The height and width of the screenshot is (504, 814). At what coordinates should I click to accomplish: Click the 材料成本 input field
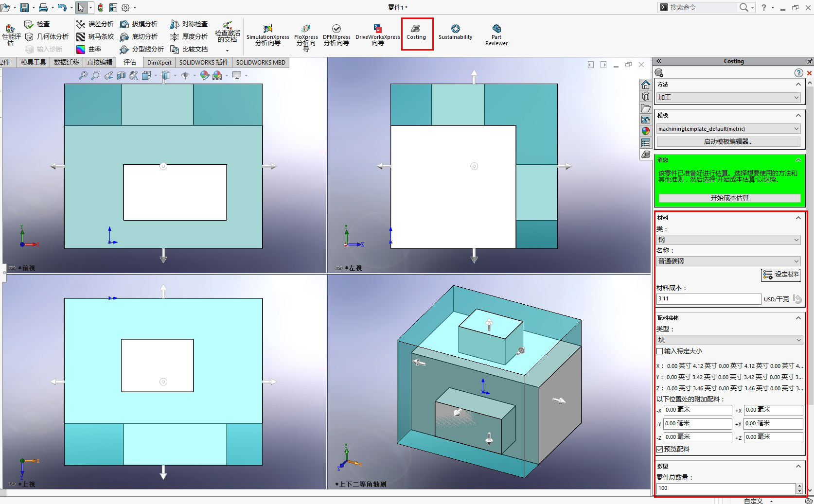[708, 299]
